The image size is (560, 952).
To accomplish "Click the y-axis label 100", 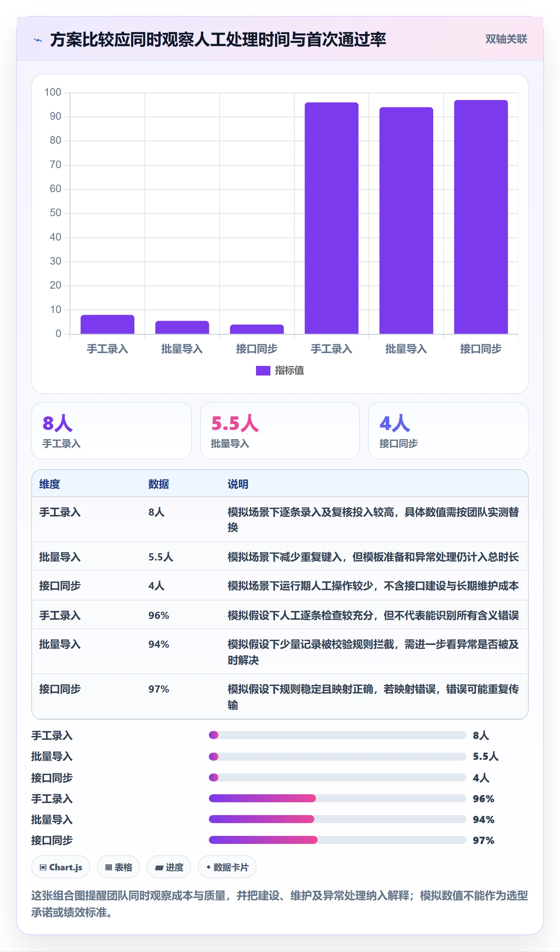I will (53, 92).
